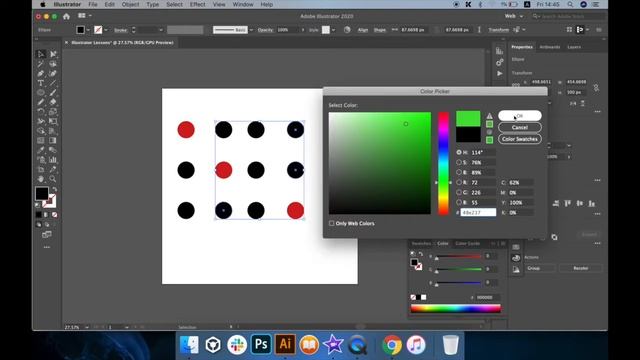Select the Rotate tool
The height and width of the screenshot is (360, 640).
click(x=41, y=111)
